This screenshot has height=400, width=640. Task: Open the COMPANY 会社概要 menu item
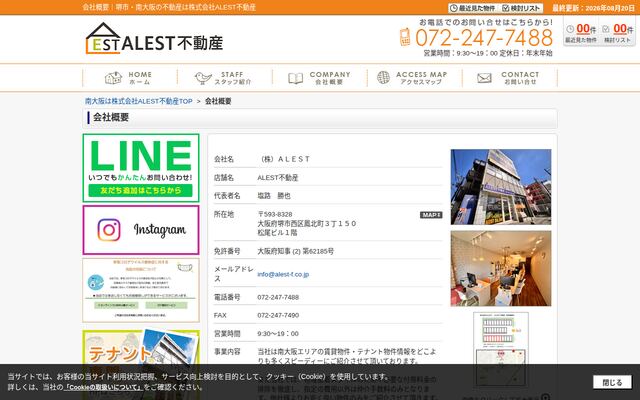point(320,78)
